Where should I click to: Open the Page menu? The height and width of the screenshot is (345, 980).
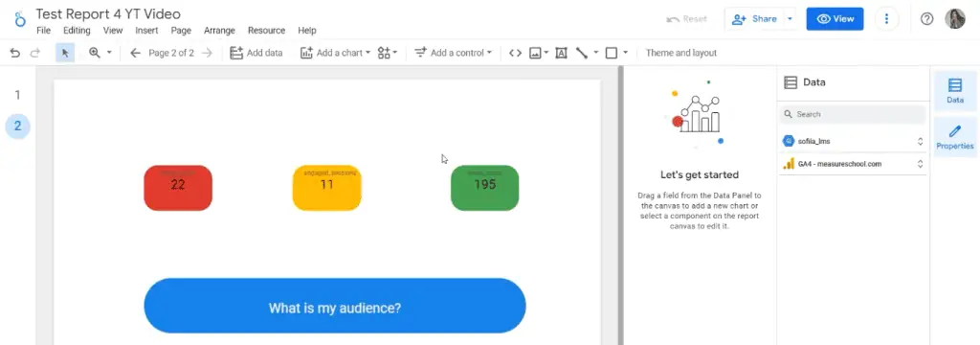pyautogui.click(x=181, y=30)
